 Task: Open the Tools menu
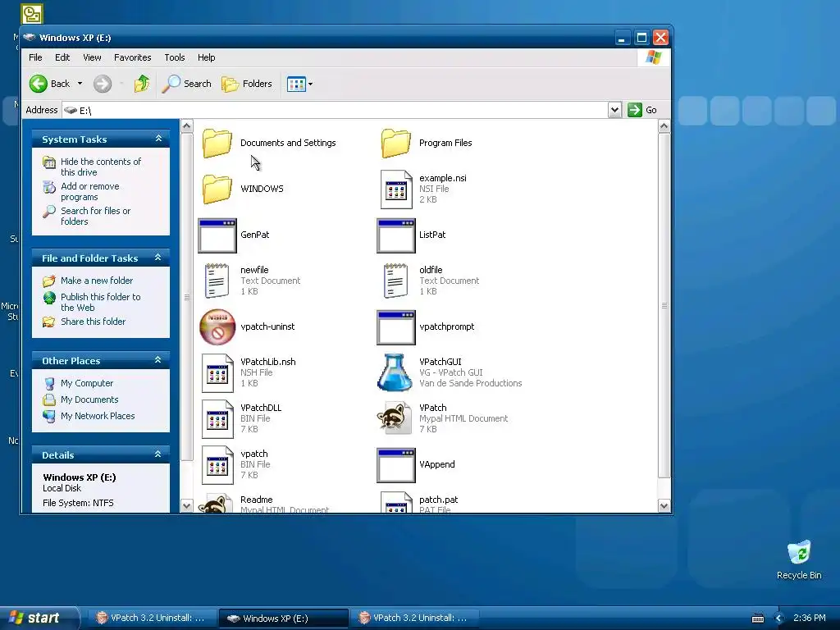(x=174, y=57)
